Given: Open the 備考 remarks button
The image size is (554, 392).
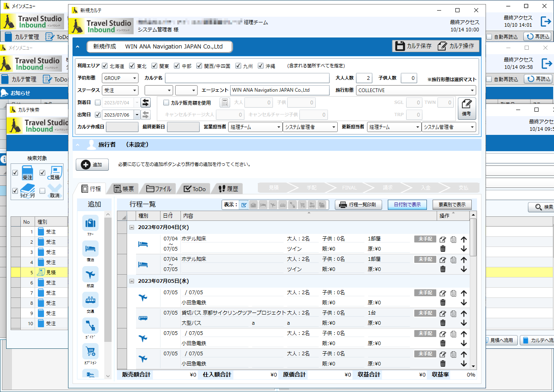Looking at the screenshot, I should coord(467,108).
